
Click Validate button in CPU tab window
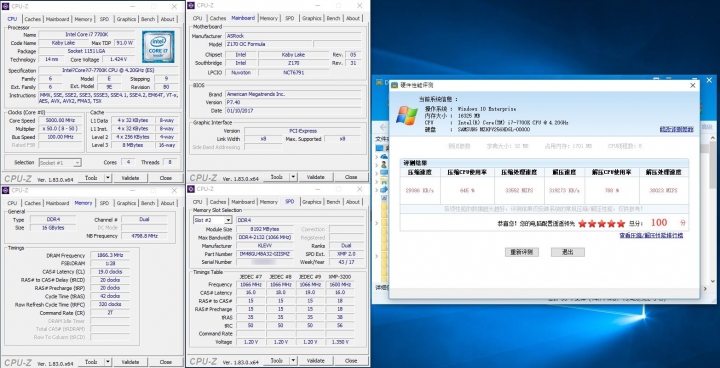pyautogui.click(x=130, y=178)
